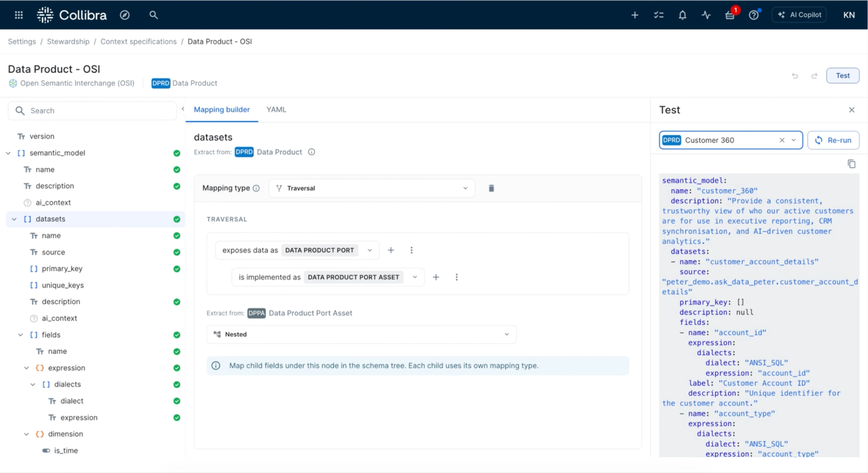The width and height of the screenshot is (868, 473).
Task: Open notifications bell
Action: click(682, 15)
